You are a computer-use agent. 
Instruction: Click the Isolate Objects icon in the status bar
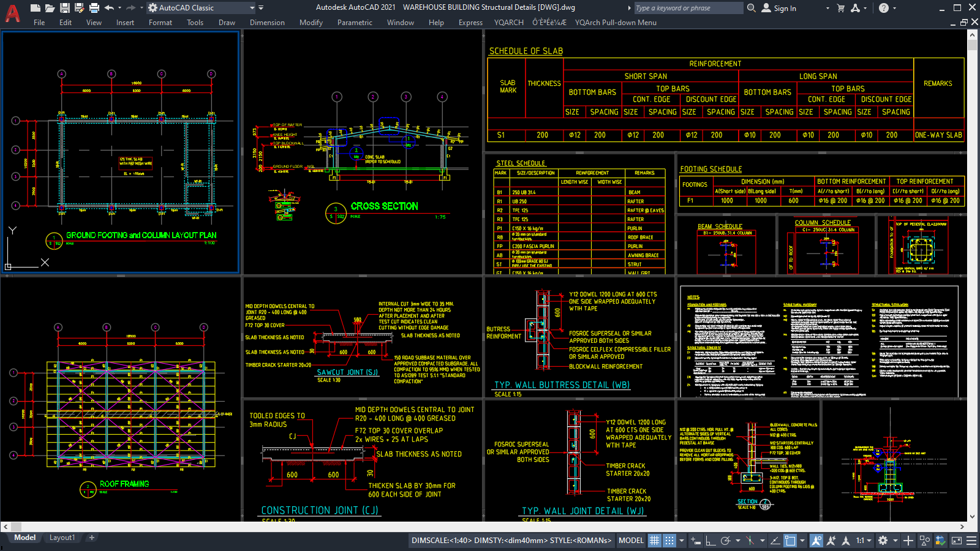923,541
